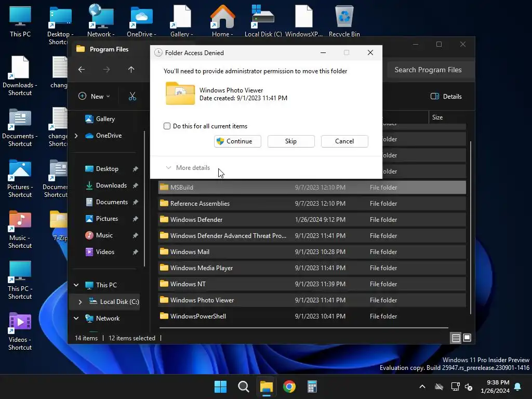Image resolution: width=532 pixels, height=399 pixels.
Task: Select Windows Photo Viewer folder in list
Action: [312, 300]
